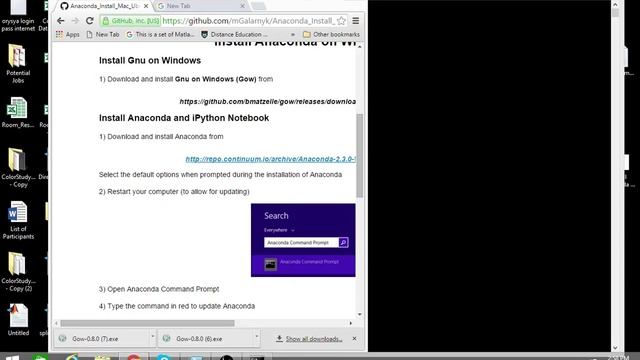This screenshot has height=360, width=640.
Task: Select the List of Participants Word document
Action: (x=18, y=220)
